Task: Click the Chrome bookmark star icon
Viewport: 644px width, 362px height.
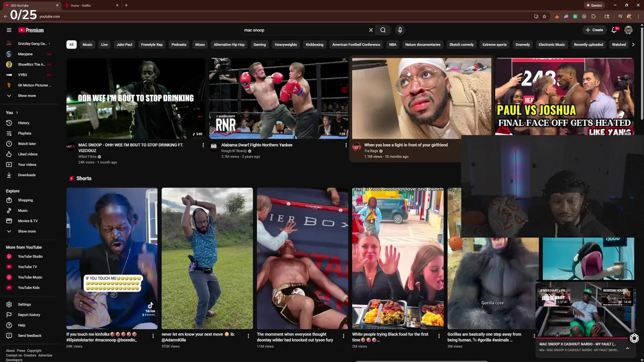Action: click(x=544, y=16)
